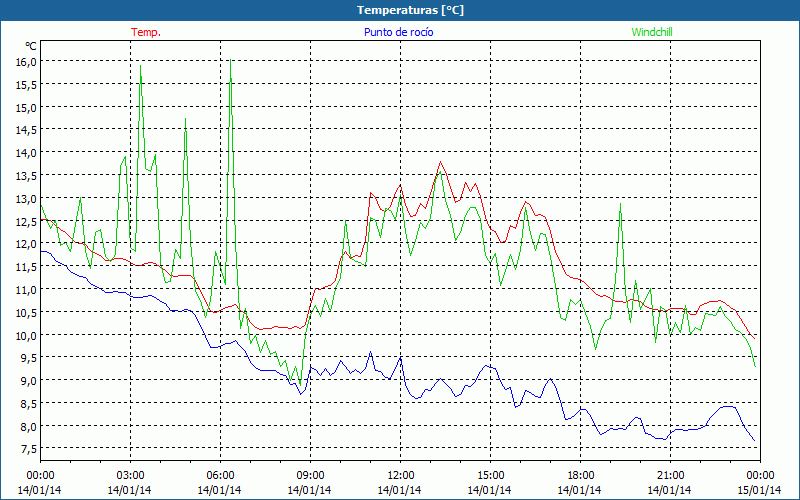Click the 15,5 y-axis value
The height and width of the screenshot is (500, 800).
coord(27,85)
